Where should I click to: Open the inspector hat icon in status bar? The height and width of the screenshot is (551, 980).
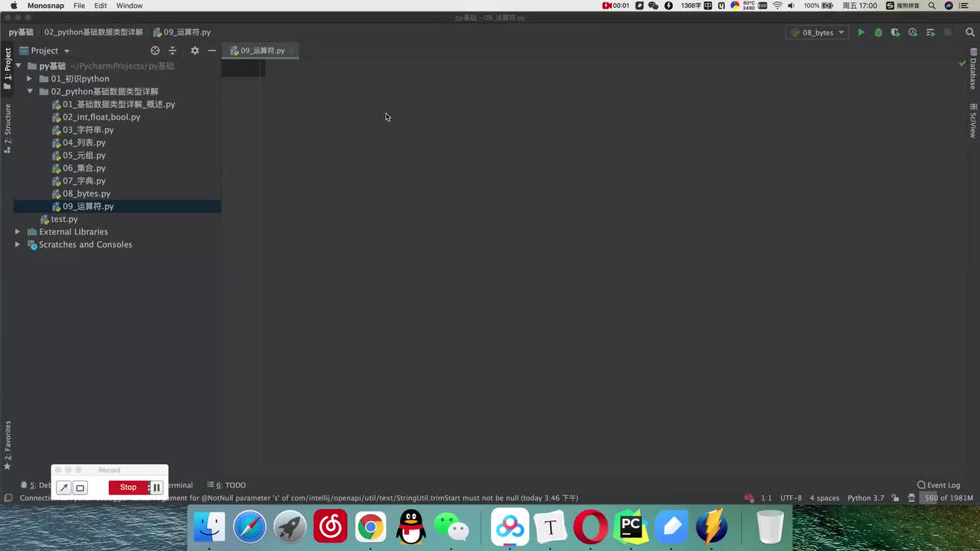[912, 498]
